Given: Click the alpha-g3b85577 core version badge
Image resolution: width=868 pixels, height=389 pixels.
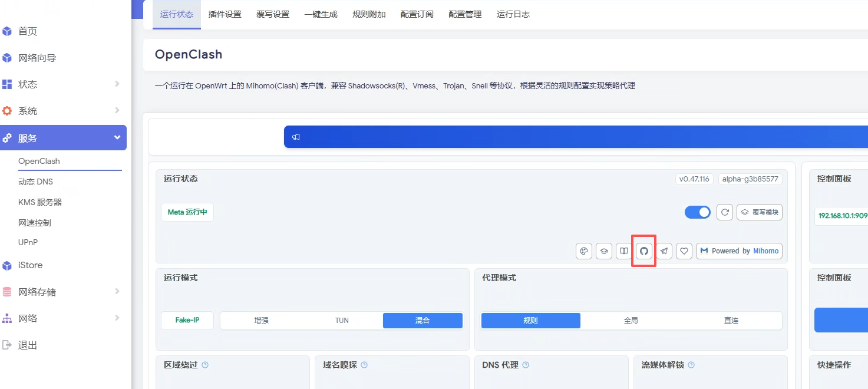Looking at the screenshot, I should [750, 179].
